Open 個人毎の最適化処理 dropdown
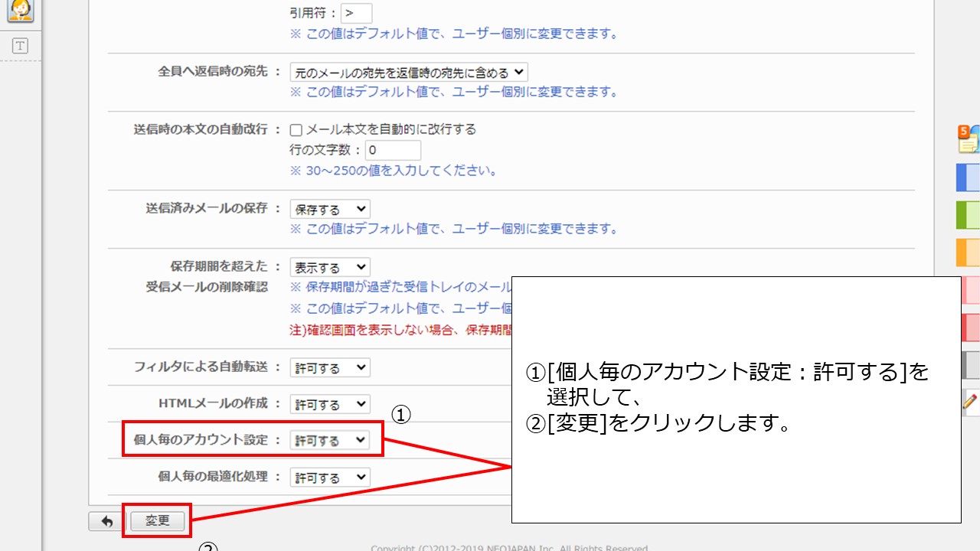The width and height of the screenshot is (980, 551). (x=330, y=478)
